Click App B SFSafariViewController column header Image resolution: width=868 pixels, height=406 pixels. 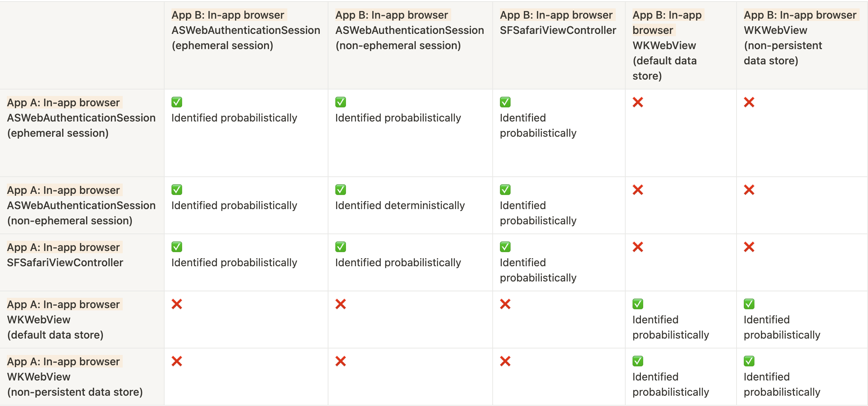[x=558, y=22]
